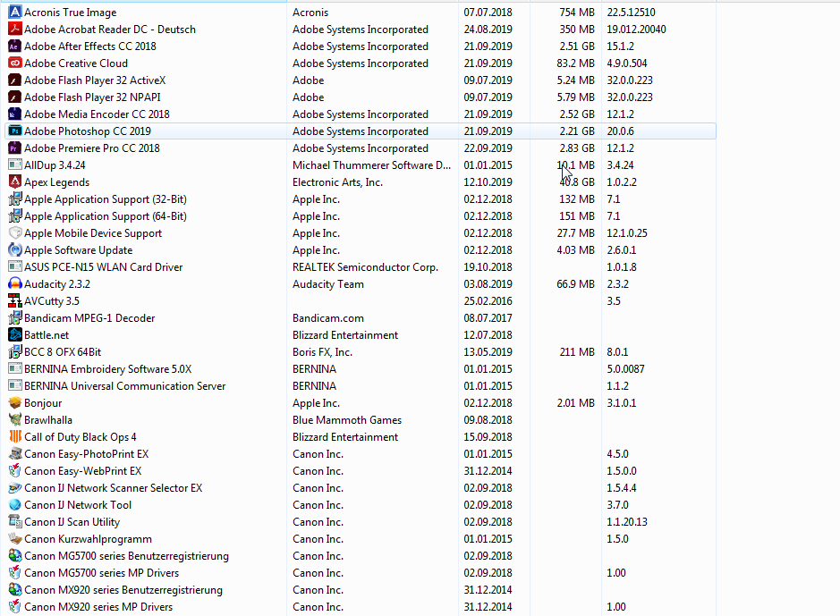Click publisher REALTEK Semiconductor Corp.
Image resolution: width=840 pixels, height=616 pixels.
(365, 267)
